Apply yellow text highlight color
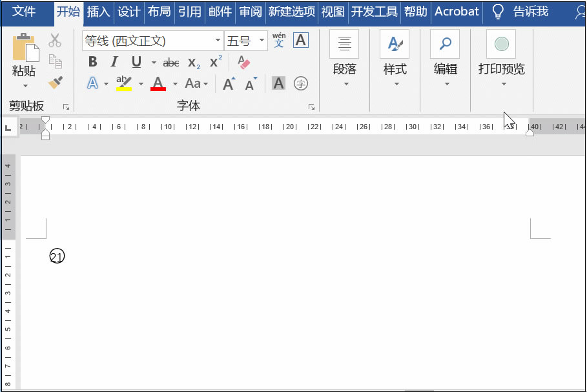 [x=123, y=83]
